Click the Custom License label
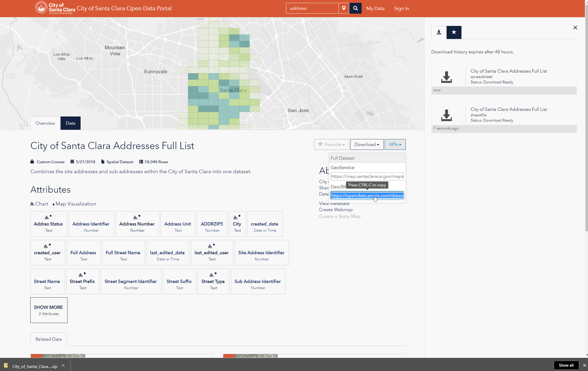Image resolution: width=588 pixels, height=371 pixels. (51, 162)
